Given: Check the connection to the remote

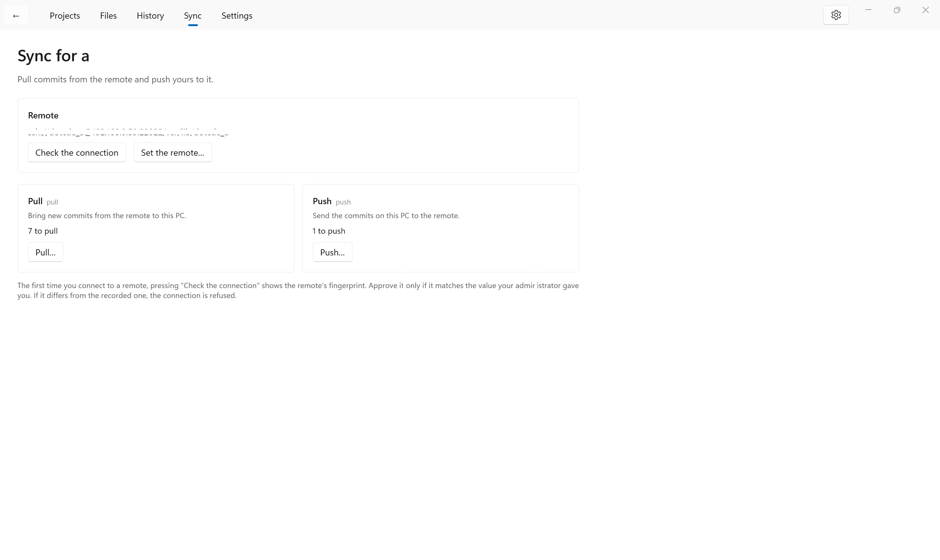Looking at the screenshot, I should point(77,153).
